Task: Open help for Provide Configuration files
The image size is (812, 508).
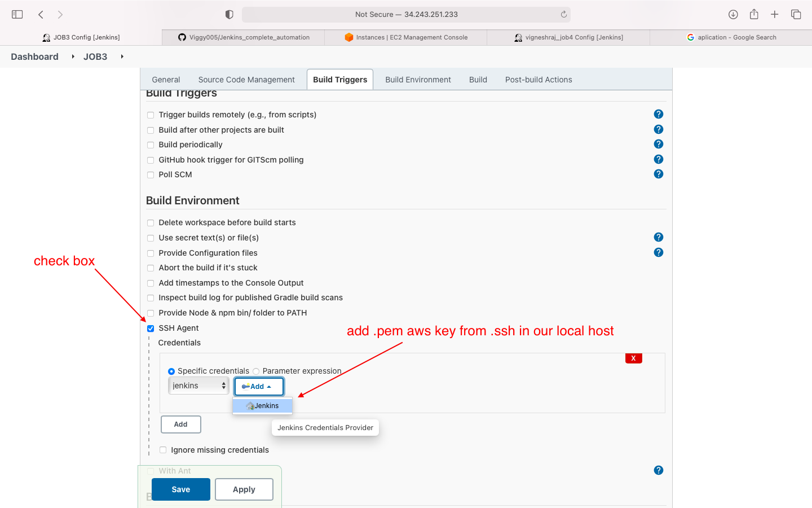Action: (659, 252)
